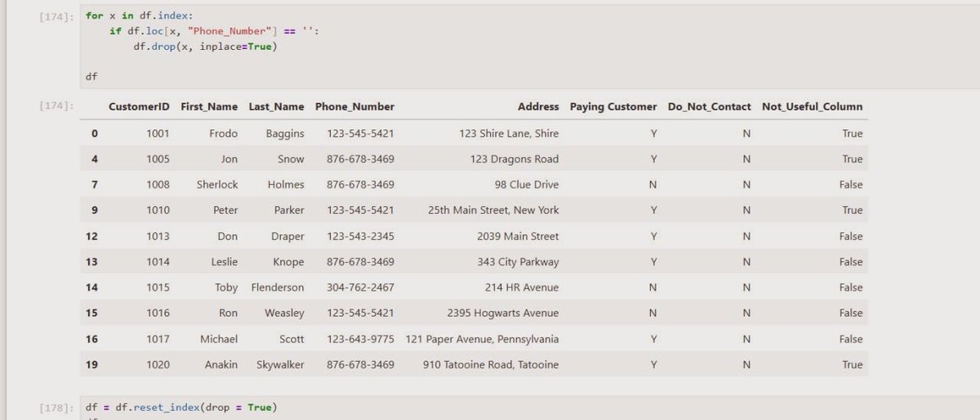Click the first name Frodo
Viewport: 980px width, 420px height.
[223, 133]
